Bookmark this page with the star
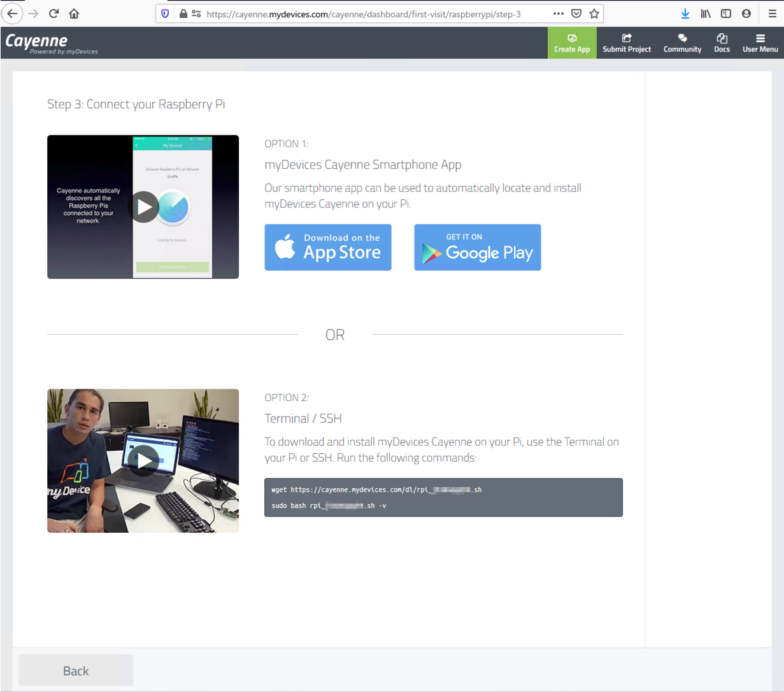Viewport: 784px width, 692px height. point(594,13)
